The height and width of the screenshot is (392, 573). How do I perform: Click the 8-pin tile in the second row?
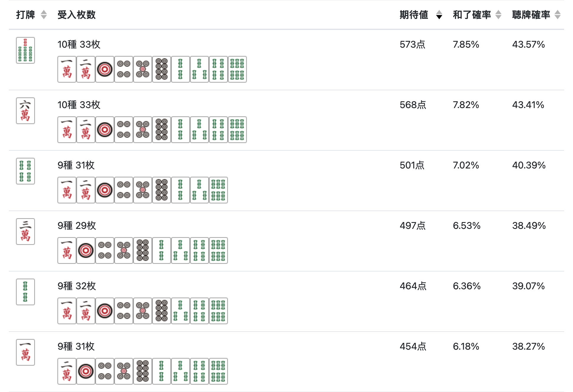point(162,130)
